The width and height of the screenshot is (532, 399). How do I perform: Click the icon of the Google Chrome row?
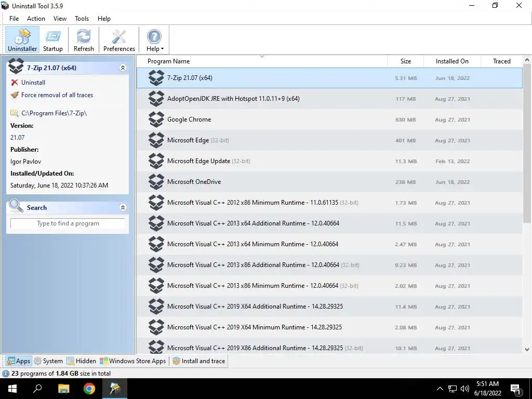pos(156,119)
